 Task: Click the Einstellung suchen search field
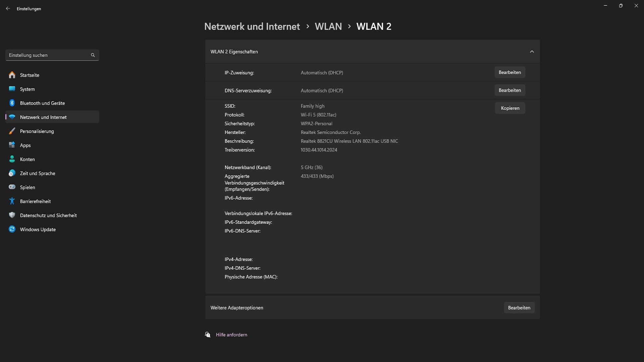pos(52,55)
